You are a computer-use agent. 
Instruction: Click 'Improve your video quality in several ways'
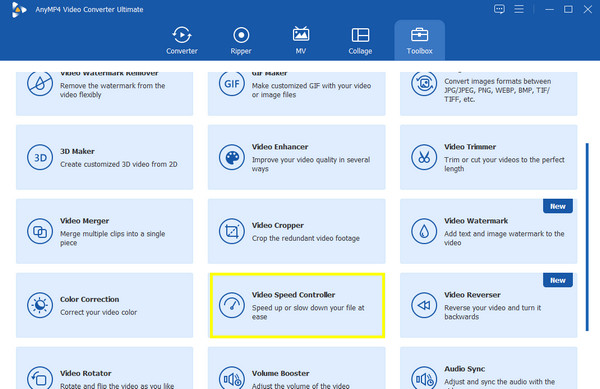(311, 164)
